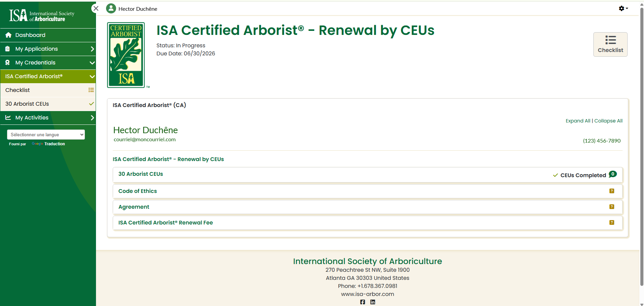Viewport: 644px width, 306px height.
Task: Click the Expand All link
Action: click(578, 121)
